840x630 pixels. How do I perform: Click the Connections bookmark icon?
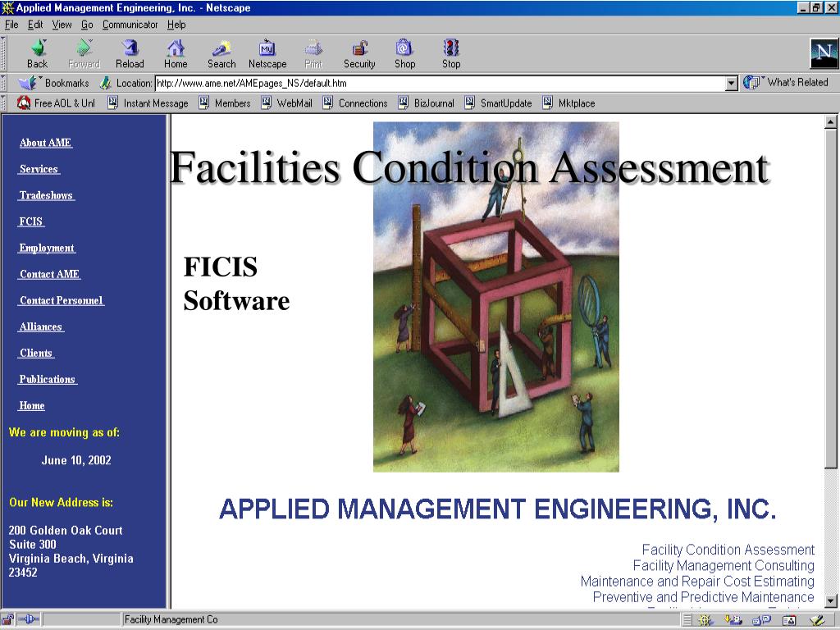tap(327, 103)
